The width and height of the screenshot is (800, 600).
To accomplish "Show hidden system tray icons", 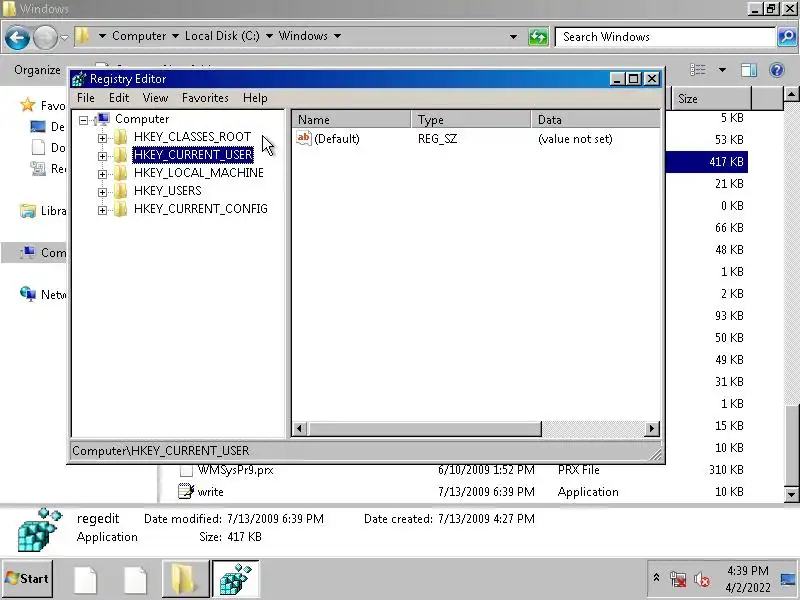I will click(x=656, y=578).
